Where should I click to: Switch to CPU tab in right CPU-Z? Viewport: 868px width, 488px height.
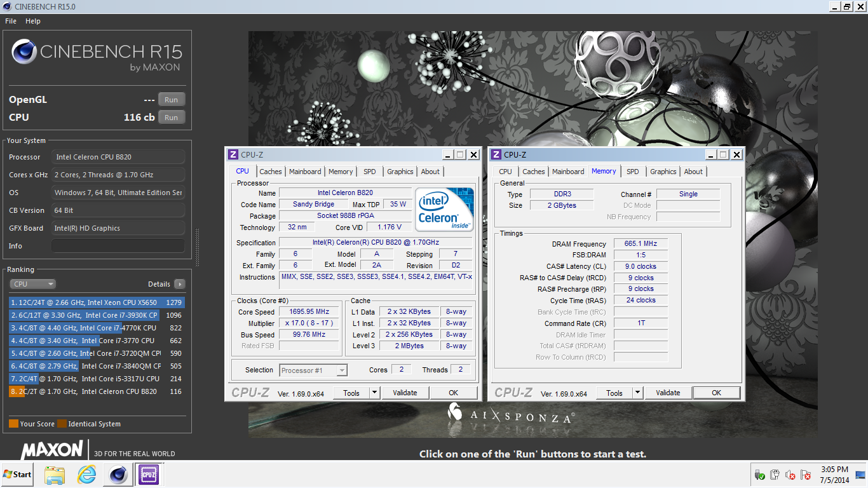[x=506, y=172]
